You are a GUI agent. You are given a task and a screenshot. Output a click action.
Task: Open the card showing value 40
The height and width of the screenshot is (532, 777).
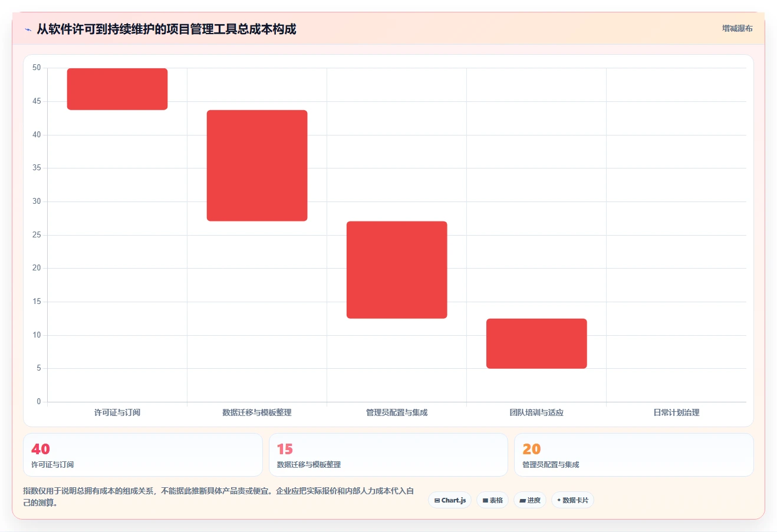[143, 455]
